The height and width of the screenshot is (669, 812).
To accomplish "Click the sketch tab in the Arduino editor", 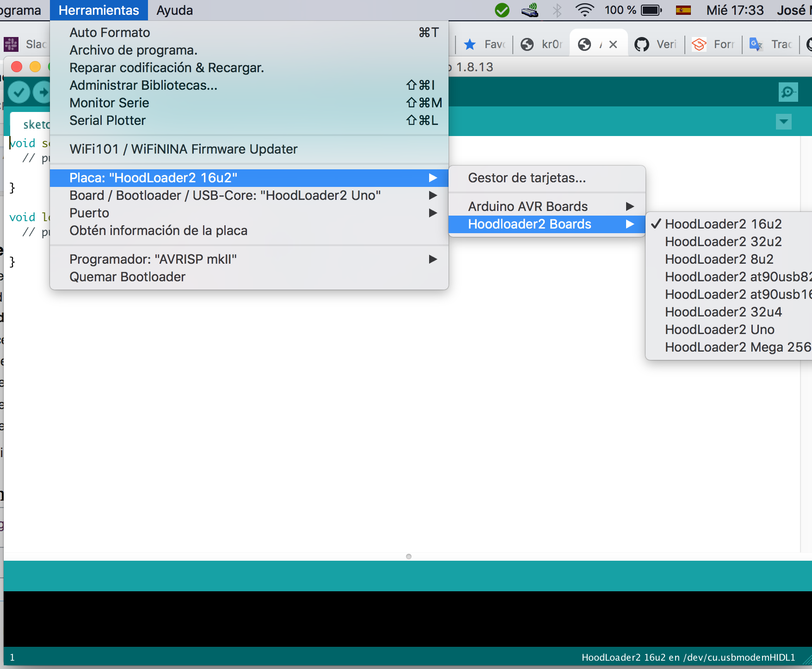I will tap(31, 124).
